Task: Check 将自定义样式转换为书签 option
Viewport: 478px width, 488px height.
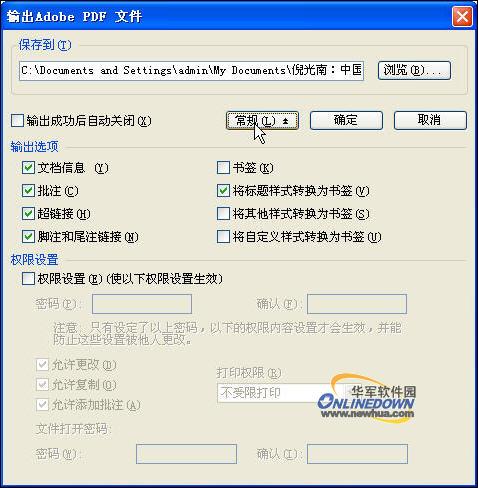Action: (x=223, y=237)
